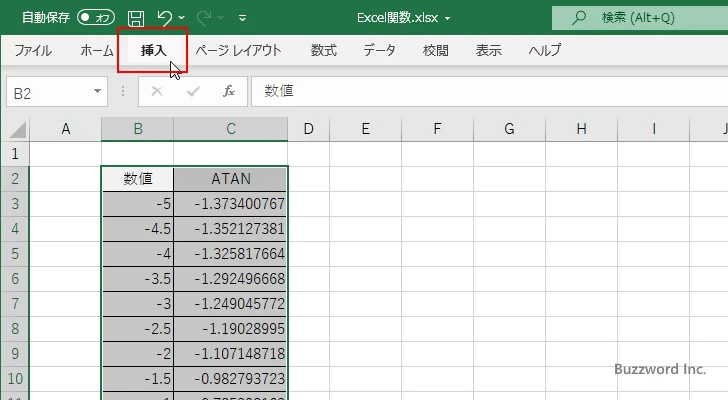Expand the Name Box dropdown arrow
728x400 pixels.
[x=98, y=91]
